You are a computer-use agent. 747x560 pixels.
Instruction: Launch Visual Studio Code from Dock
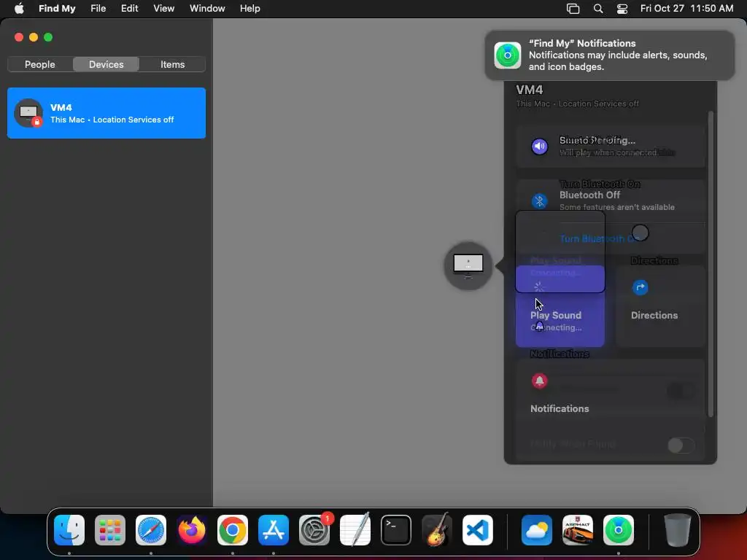coord(478,530)
